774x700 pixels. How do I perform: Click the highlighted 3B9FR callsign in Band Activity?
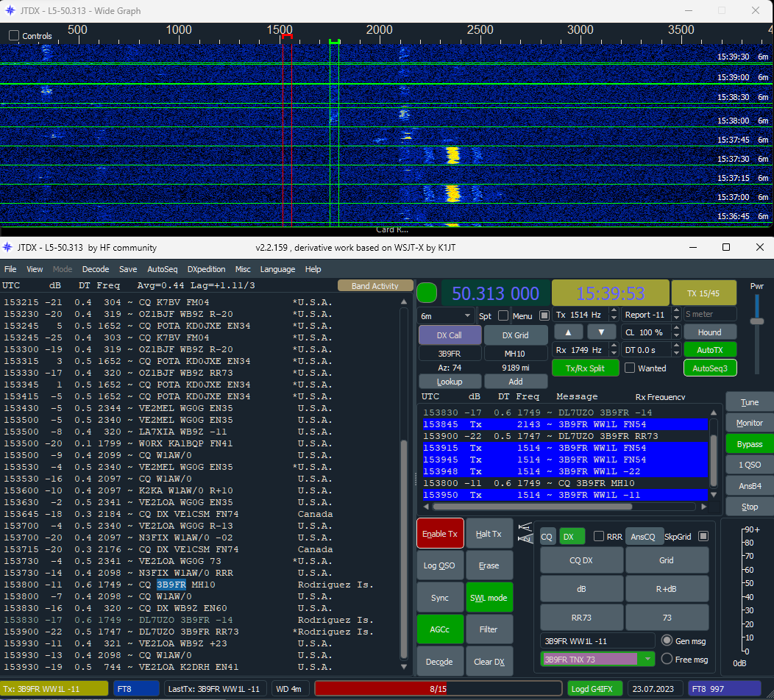click(x=171, y=585)
